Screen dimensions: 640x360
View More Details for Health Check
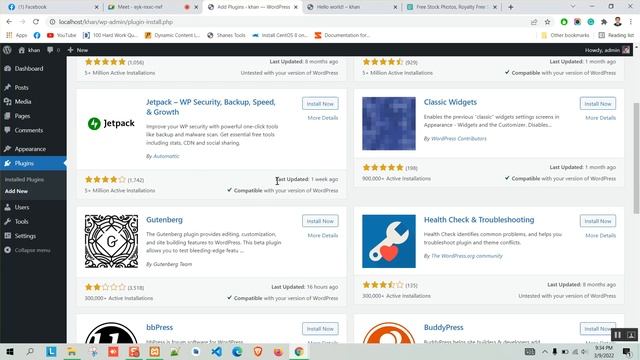coord(600,236)
